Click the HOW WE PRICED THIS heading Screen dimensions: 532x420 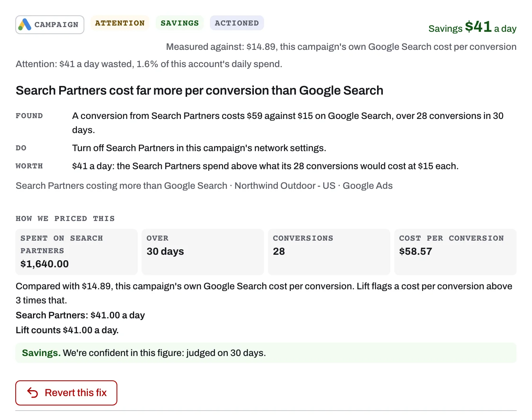tap(65, 219)
